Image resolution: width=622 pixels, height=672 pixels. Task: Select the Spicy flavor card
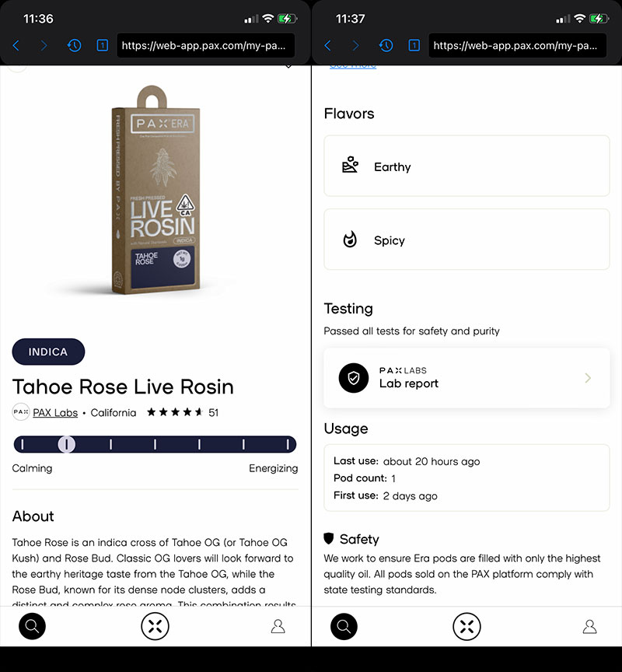click(467, 239)
